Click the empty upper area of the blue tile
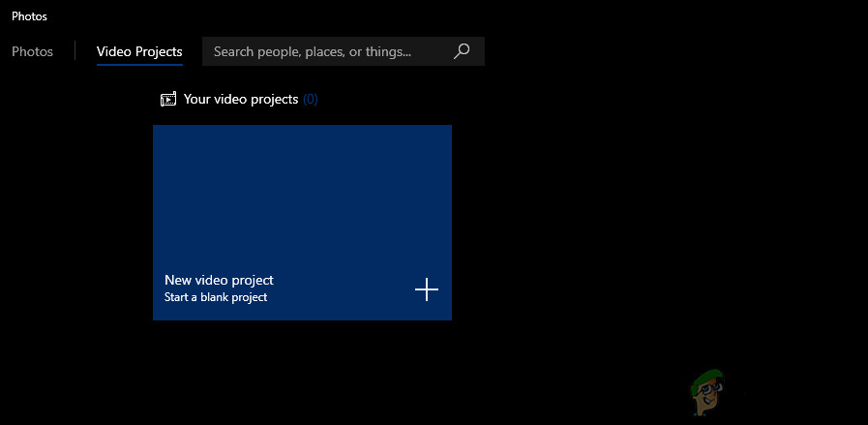This screenshot has height=425, width=868. 302,184
